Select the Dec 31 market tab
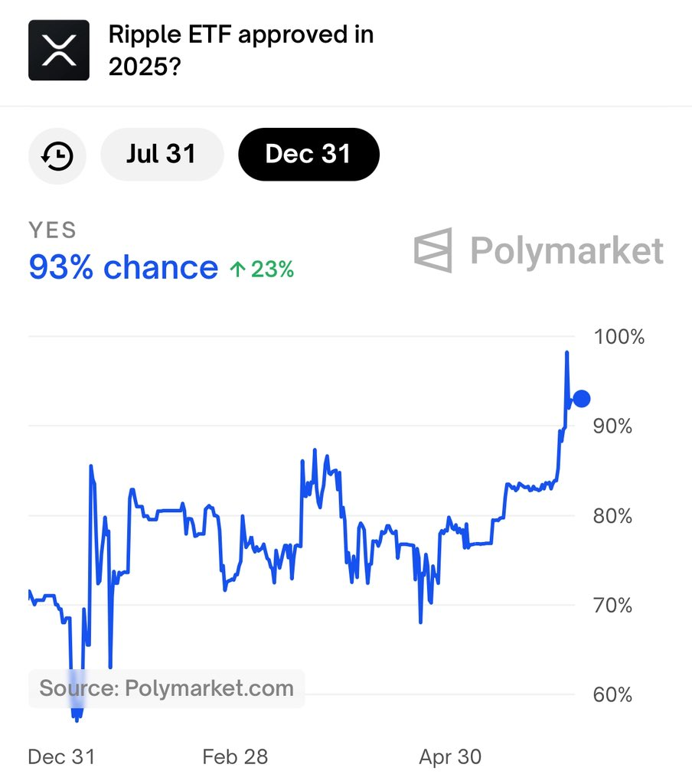This screenshot has height=784, width=692. [308, 154]
